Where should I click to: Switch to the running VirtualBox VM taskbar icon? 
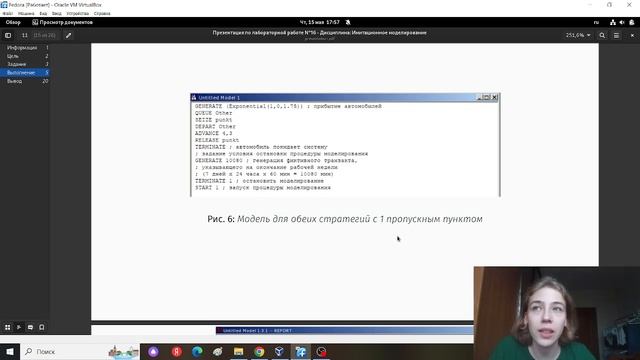point(300,351)
